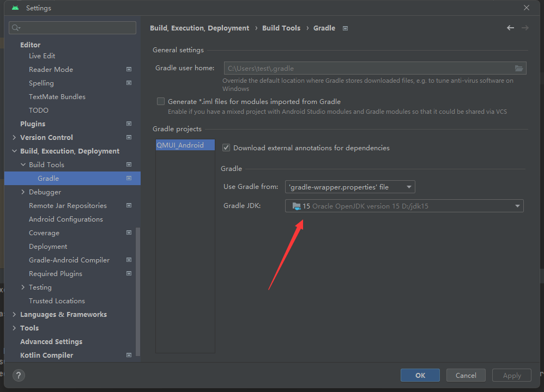Open TODO settings page
The width and height of the screenshot is (544, 392).
click(39, 110)
